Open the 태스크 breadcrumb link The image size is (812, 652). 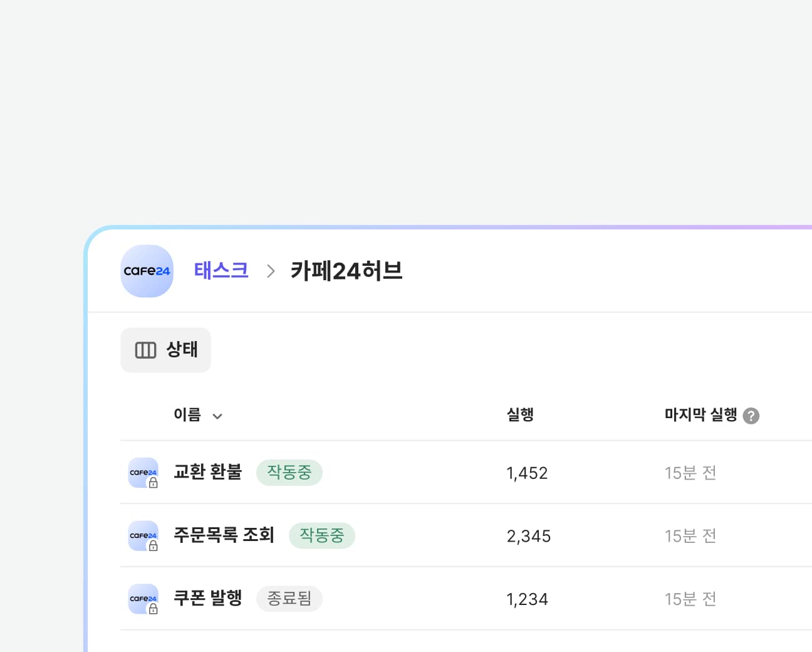pos(221,270)
